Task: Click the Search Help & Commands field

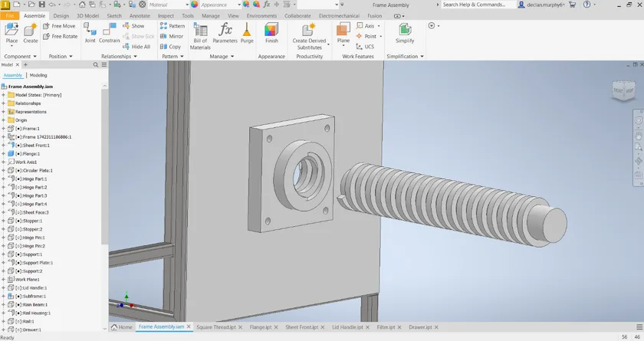Action: 478,5
